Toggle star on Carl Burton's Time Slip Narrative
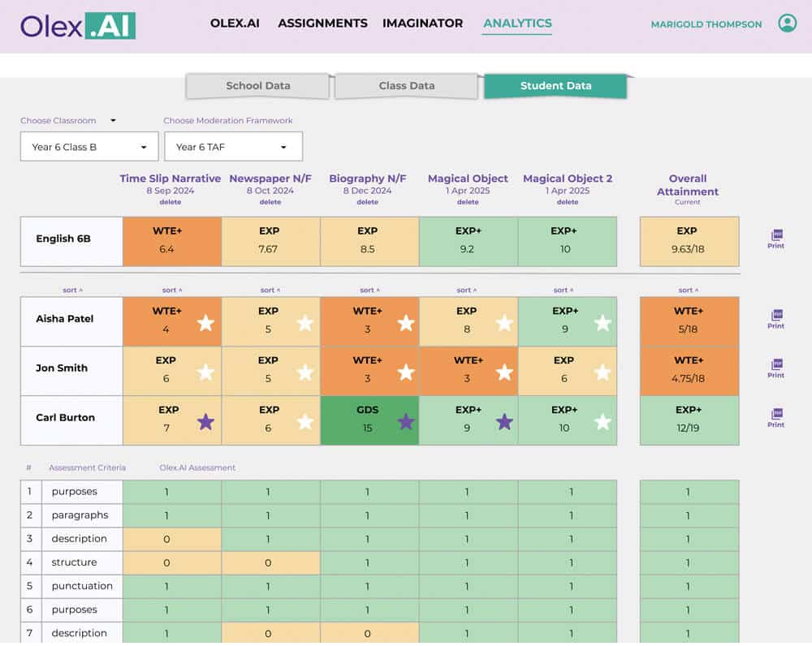Screen dimensions: 812x646 click(205, 422)
